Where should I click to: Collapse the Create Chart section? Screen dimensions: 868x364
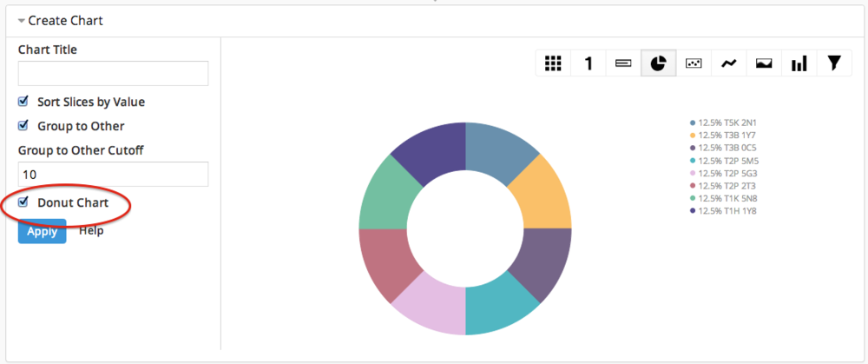[x=22, y=21]
